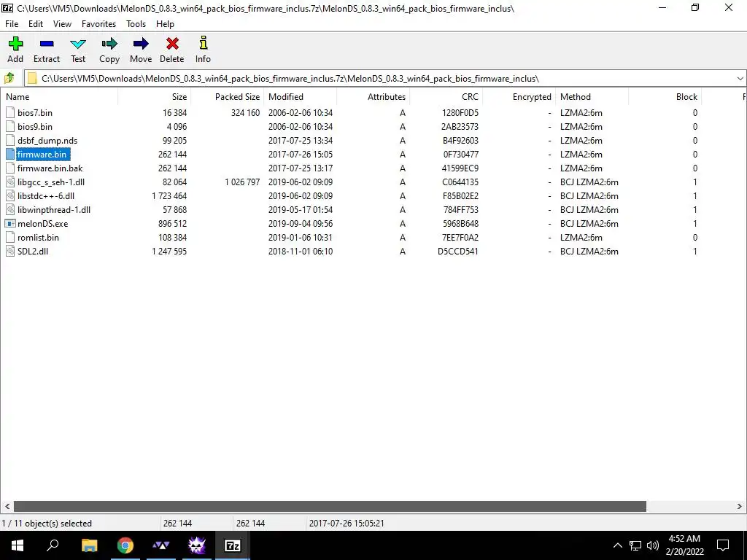Screen dimensions: 747x560
Task: Click the Copy toolbar icon
Action: click(x=109, y=44)
